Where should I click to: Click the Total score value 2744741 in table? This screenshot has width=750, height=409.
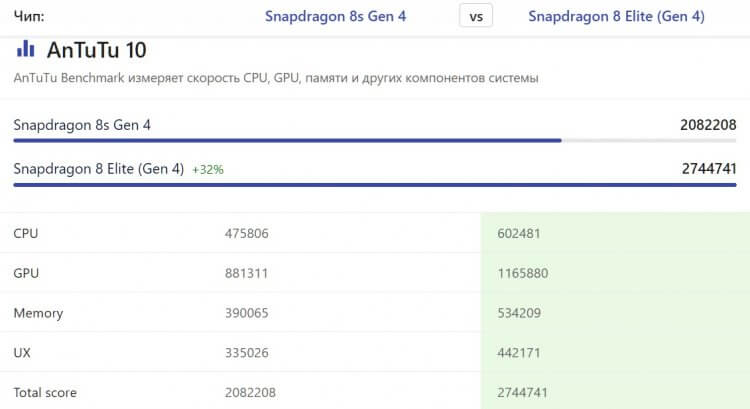(522, 392)
